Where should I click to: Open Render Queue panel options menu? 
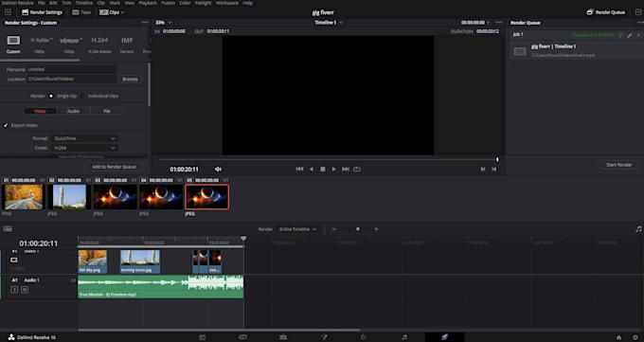[x=640, y=23]
